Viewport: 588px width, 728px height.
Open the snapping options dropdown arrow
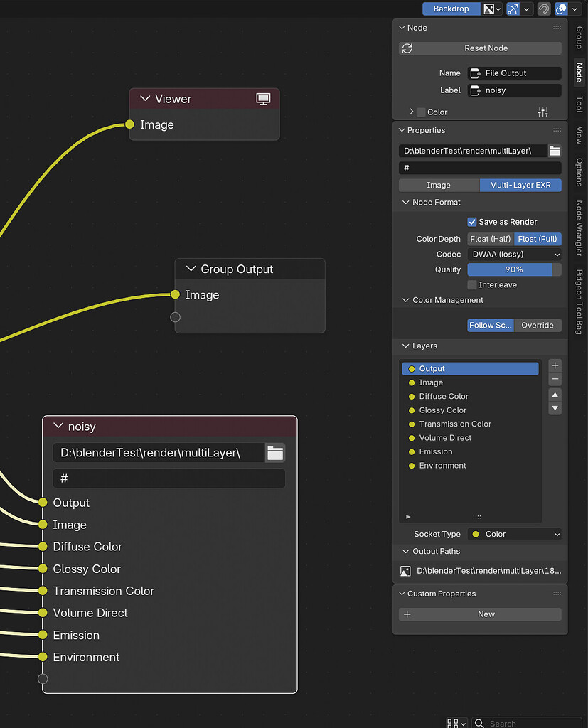point(526,9)
